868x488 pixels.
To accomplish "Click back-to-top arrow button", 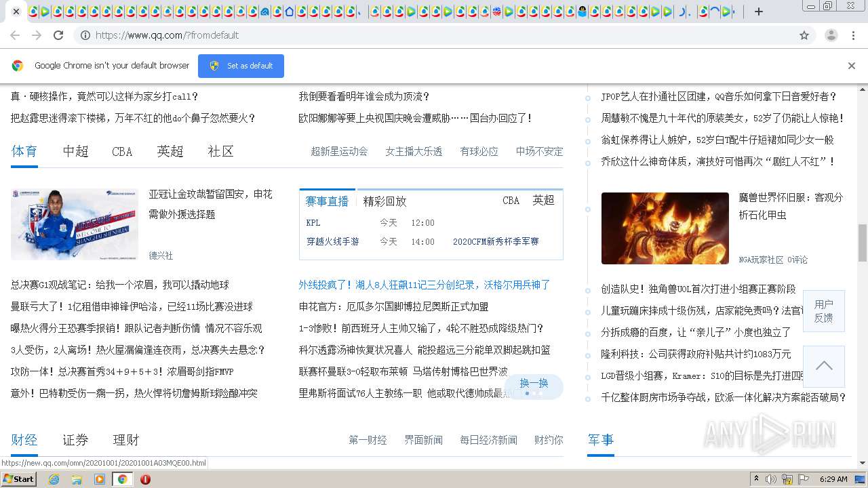I will 824,366.
